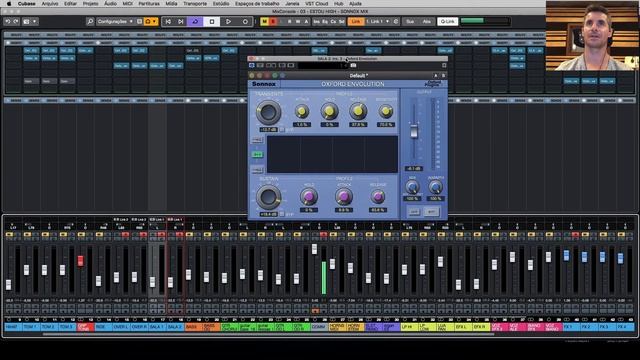Click the green button left of plugin display

pyautogui.click(x=257, y=155)
